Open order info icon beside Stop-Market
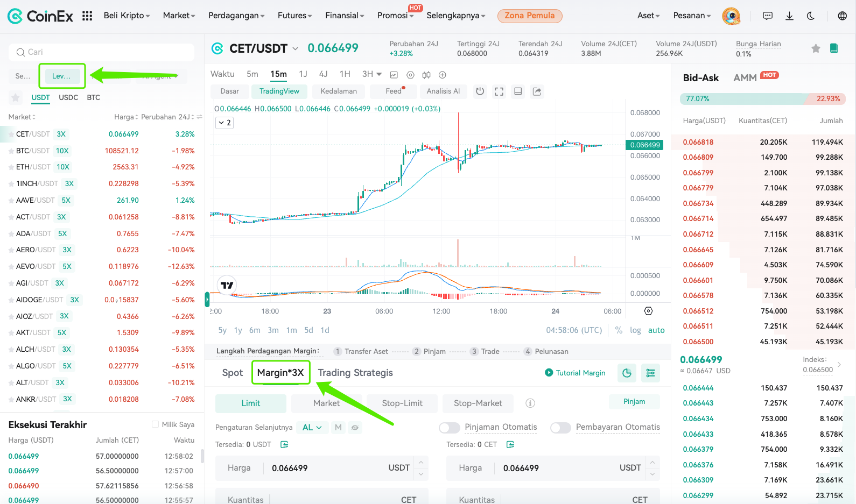This screenshot has height=504, width=856. tap(530, 403)
